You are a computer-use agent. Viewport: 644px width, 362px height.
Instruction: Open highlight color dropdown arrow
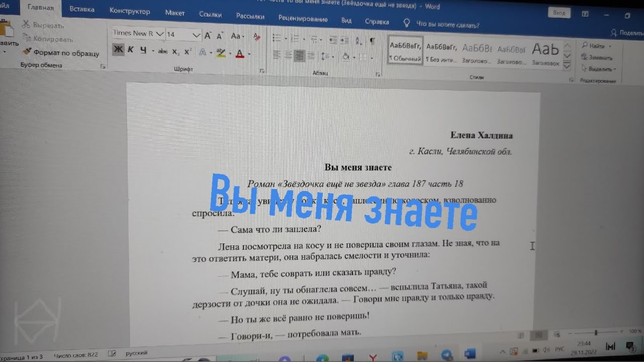(230, 53)
